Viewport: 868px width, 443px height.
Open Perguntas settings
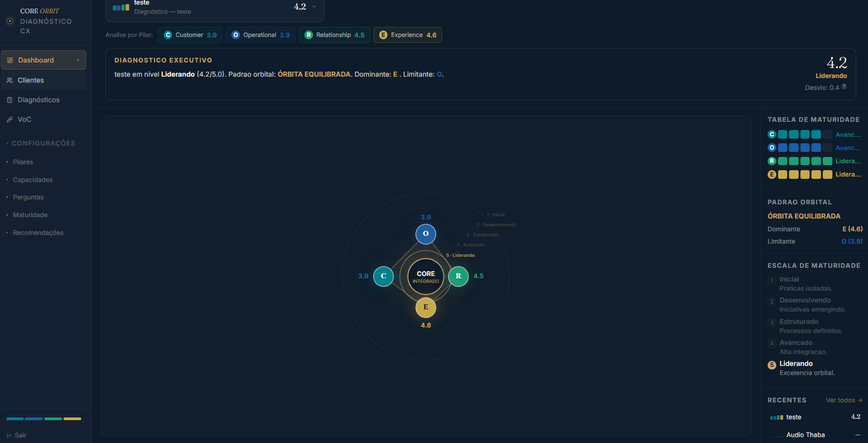[28, 197]
